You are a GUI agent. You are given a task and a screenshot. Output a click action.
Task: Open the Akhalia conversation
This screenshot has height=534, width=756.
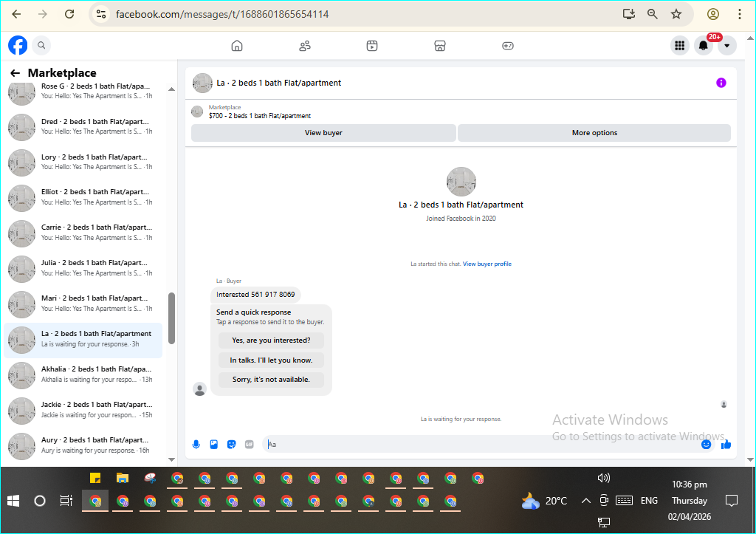83,374
